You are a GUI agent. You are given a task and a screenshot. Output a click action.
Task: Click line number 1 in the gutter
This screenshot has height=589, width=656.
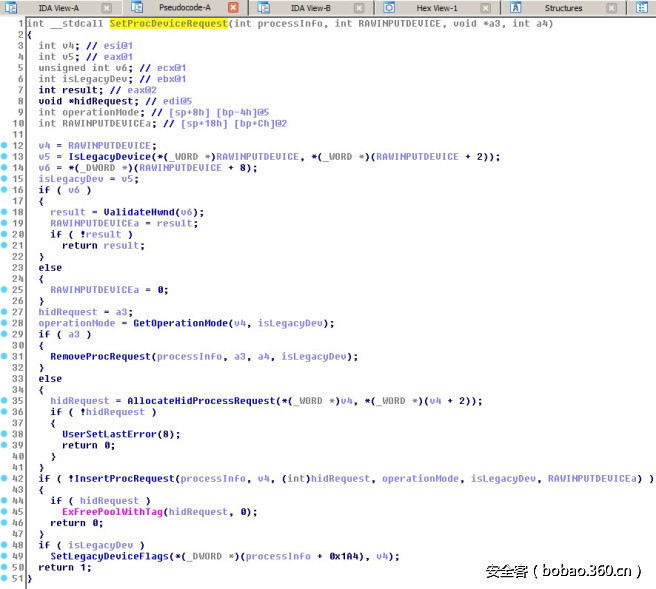click(20, 23)
